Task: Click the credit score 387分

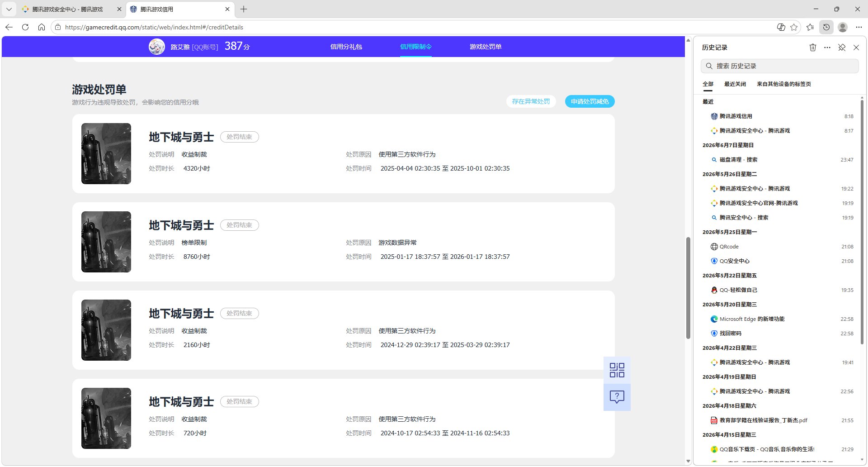Action: [237, 46]
